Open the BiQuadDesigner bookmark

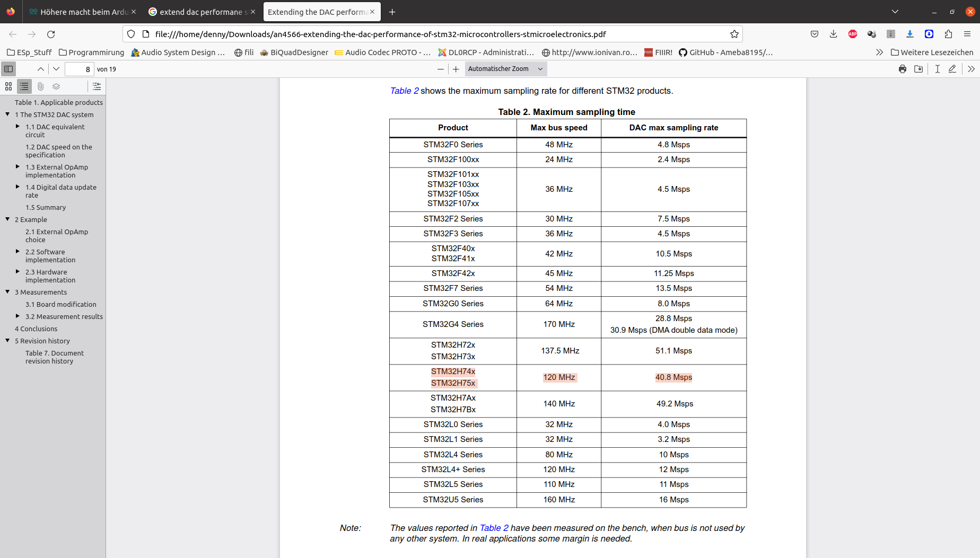pos(294,52)
